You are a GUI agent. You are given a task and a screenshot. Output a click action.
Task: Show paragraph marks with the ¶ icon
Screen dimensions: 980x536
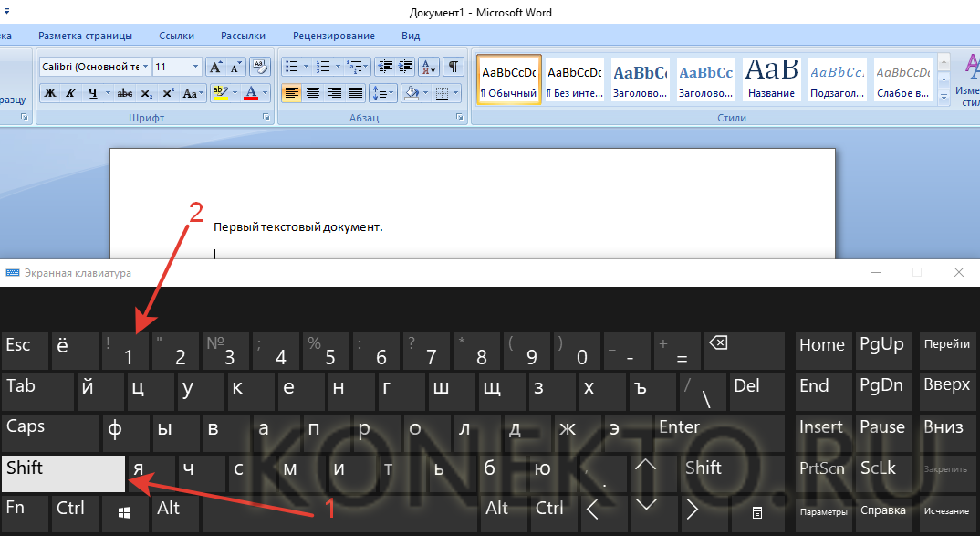(453, 67)
